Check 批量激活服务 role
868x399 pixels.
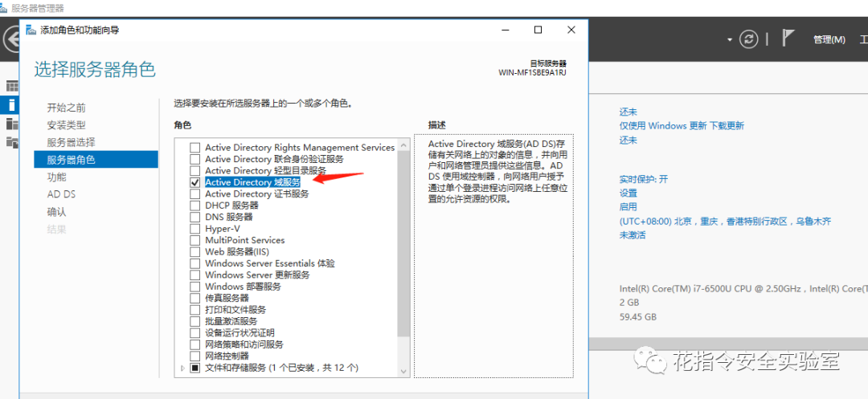194,321
